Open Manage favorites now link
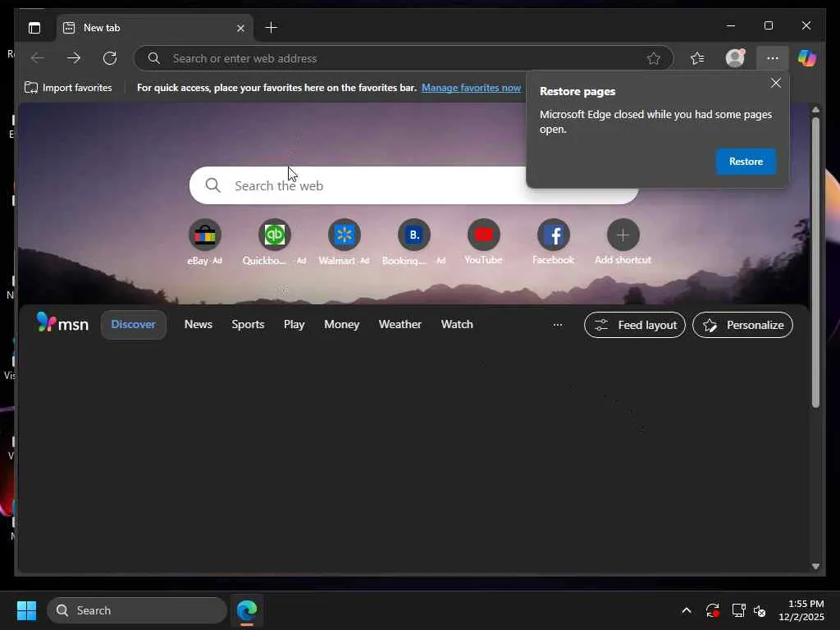Screen dimensions: 840x630 (x=471, y=88)
